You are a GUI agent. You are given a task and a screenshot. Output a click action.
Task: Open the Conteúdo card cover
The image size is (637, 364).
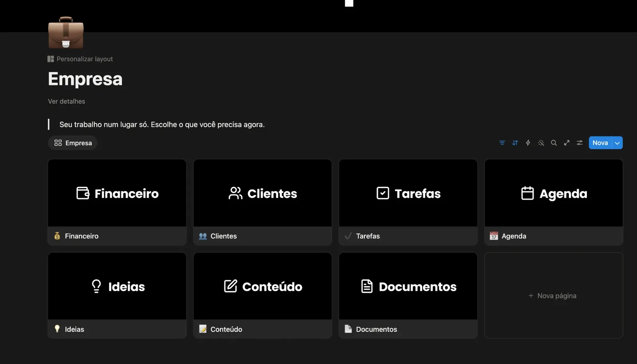pyautogui.click(x=263, y=286)
